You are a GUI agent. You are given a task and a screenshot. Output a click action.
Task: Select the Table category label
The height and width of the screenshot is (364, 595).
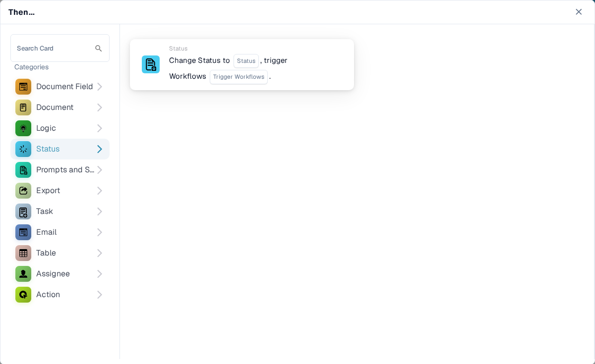click(46, 253)
